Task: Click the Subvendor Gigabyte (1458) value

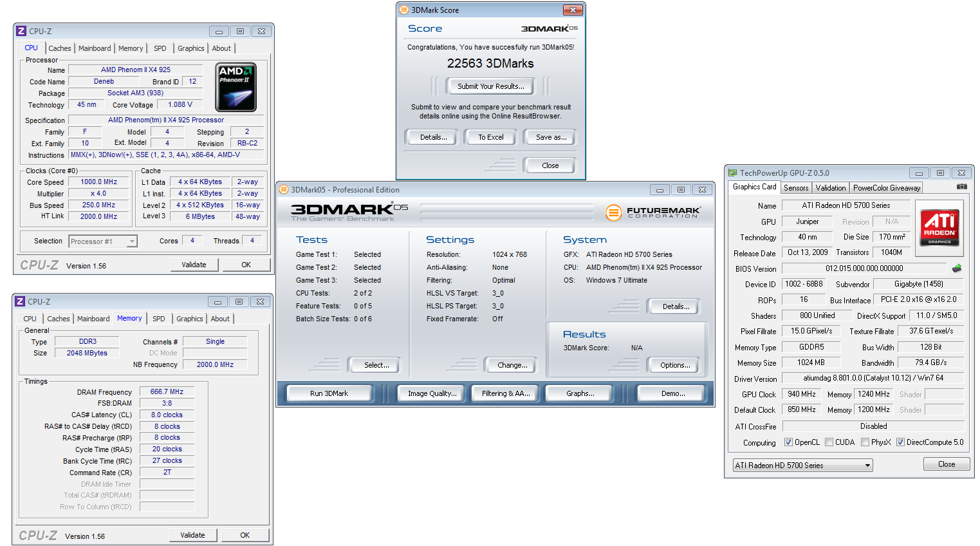Action: 919,284
